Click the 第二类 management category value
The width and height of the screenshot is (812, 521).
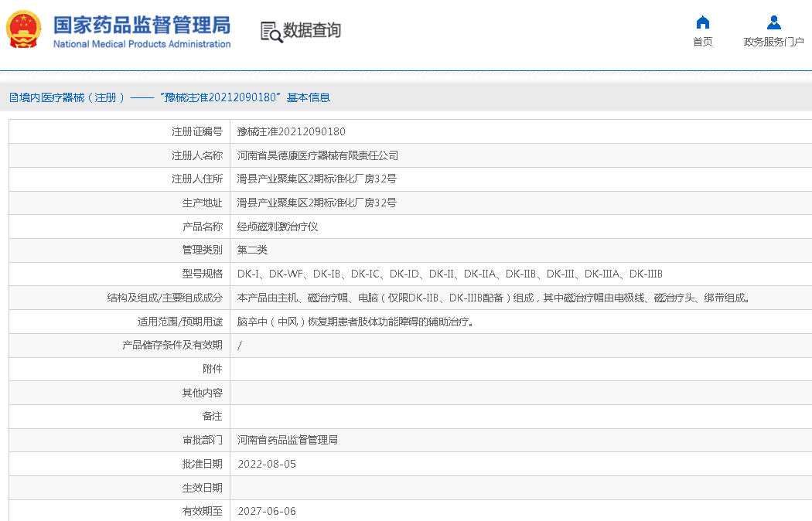[x=252, y=250]
